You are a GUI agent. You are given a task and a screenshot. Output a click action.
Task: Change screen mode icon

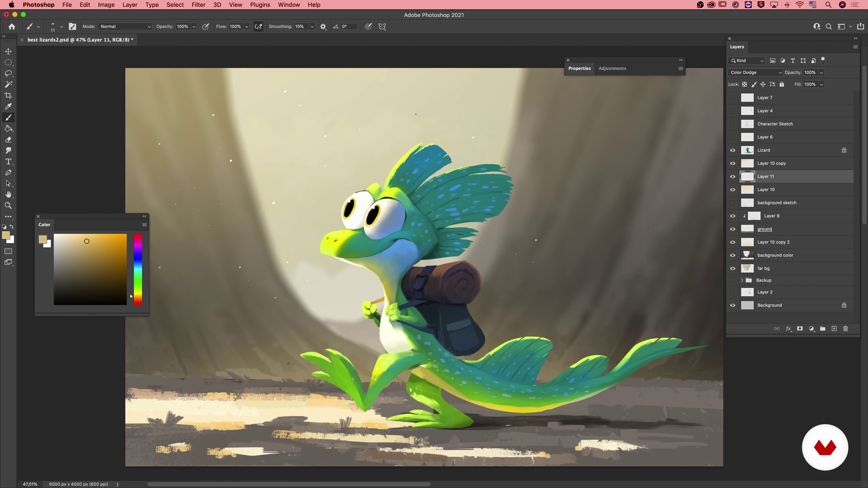pos(8,262)
